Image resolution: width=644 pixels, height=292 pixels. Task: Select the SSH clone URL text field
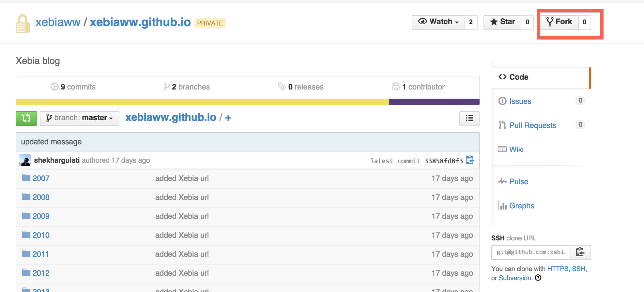[x=530, y=252]
